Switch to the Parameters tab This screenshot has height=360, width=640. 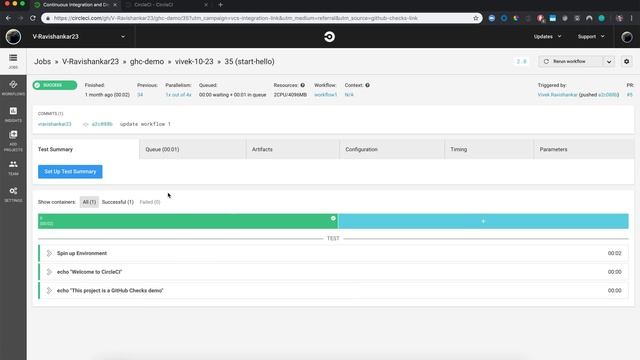584,149
